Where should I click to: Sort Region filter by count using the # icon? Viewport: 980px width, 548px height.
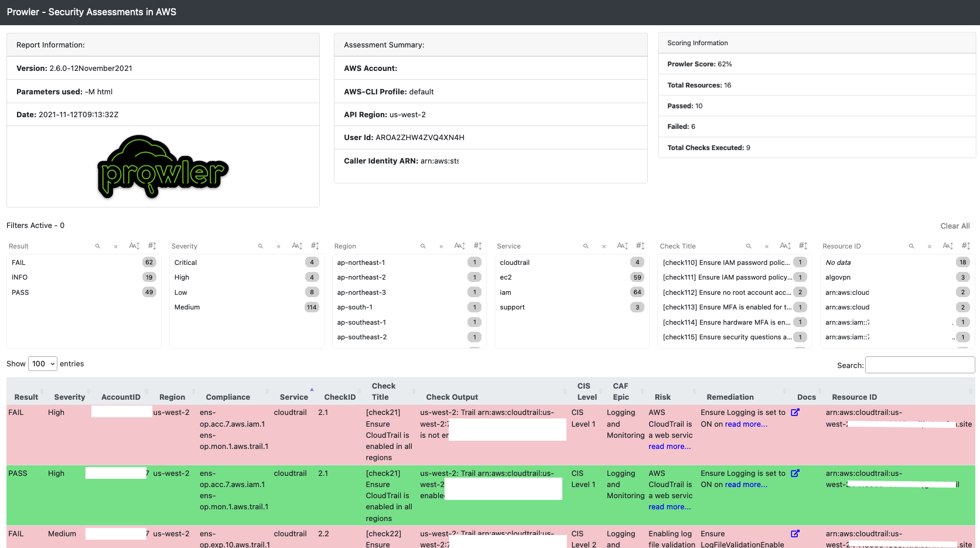tap(477, 246)
